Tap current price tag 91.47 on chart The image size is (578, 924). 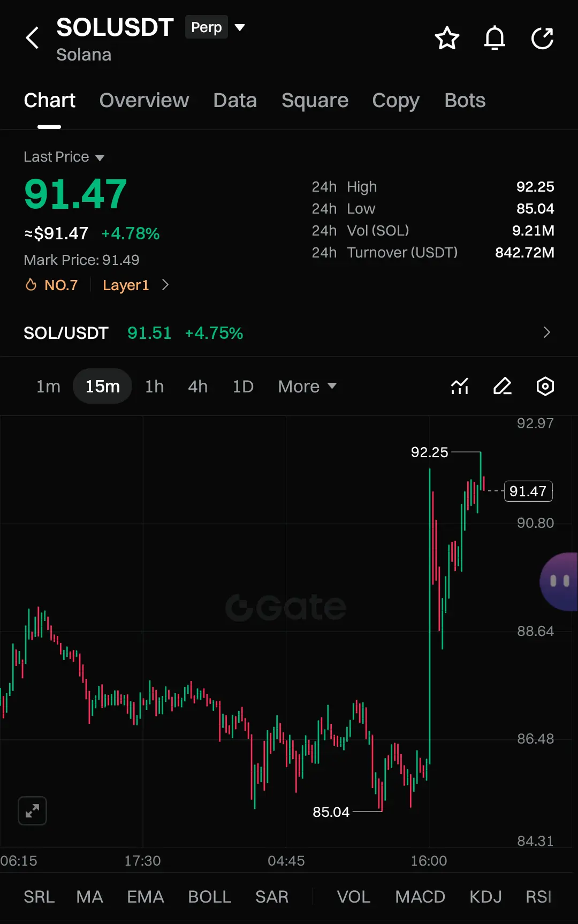(x=528, y=491)
